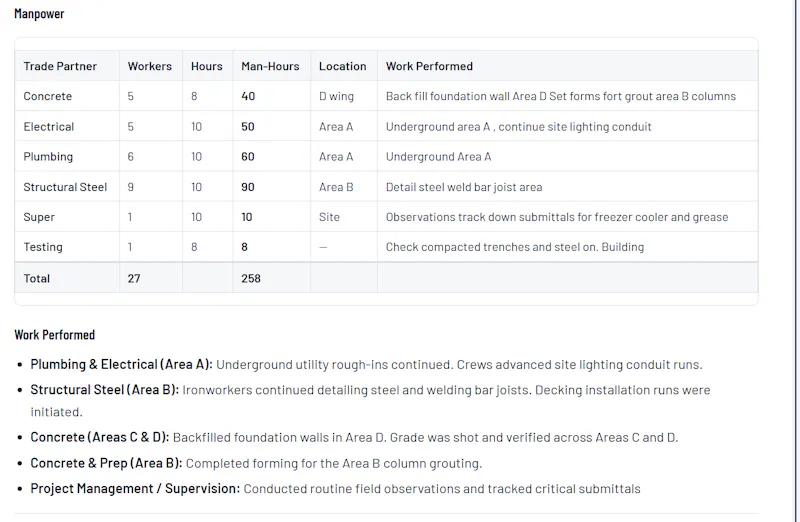Click the Total row label
The image size is (800, 522).
[x=36, y=279]
